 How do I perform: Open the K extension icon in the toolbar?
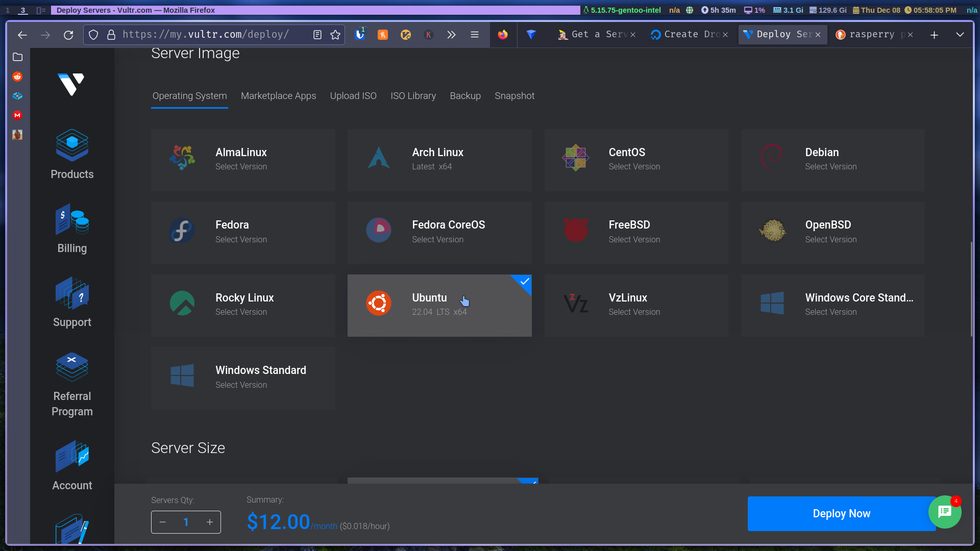[x=429, y=35]
